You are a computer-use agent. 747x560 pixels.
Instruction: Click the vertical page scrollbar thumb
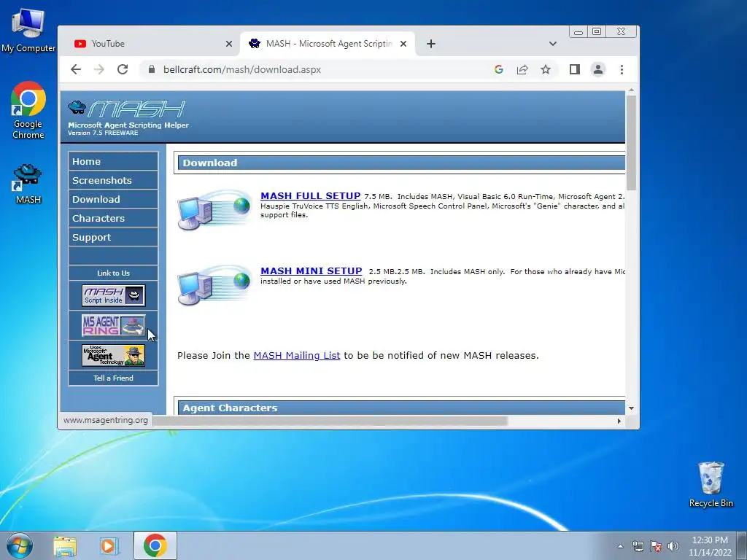pyautogui.click(x=631, y=142)
